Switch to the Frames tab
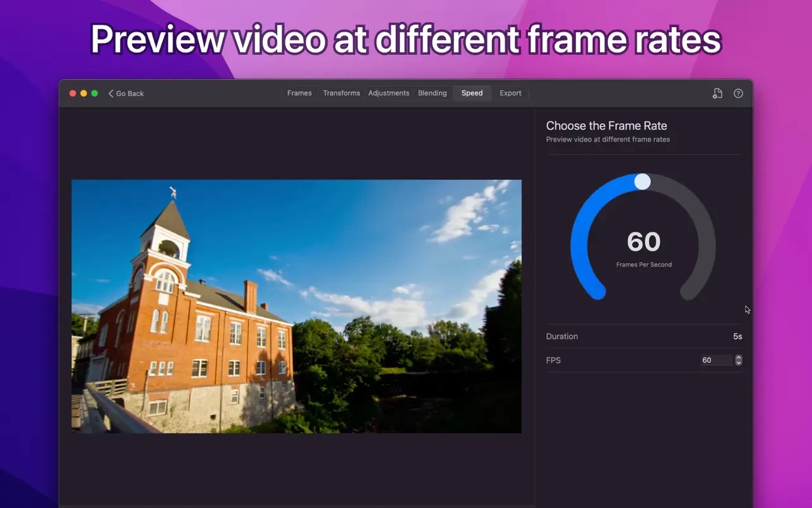The image size is (812, 508). (x=299, y=94)
